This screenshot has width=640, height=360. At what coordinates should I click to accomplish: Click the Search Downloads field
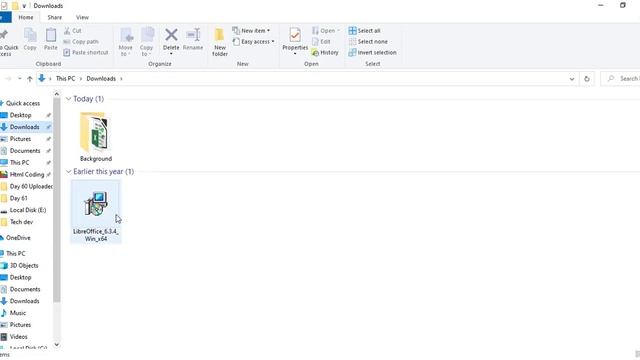[x=621, y=79]
